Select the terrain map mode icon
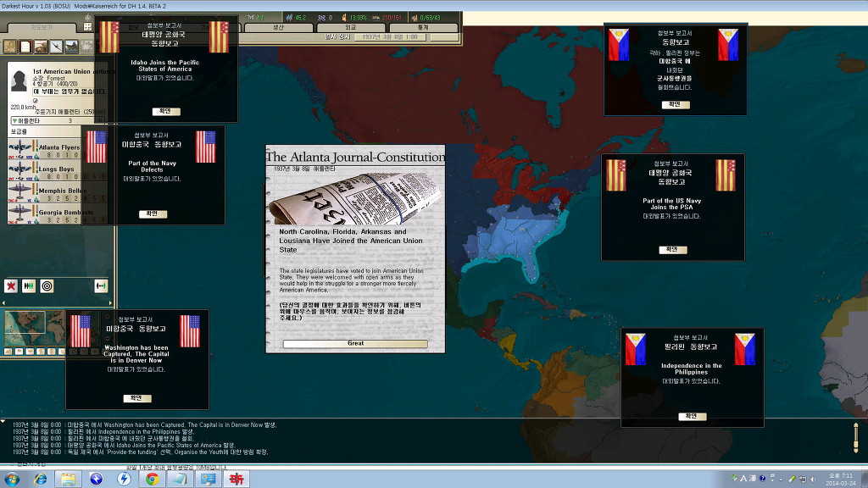The height and width of the screenshot is (488, 868). (10, 47)
